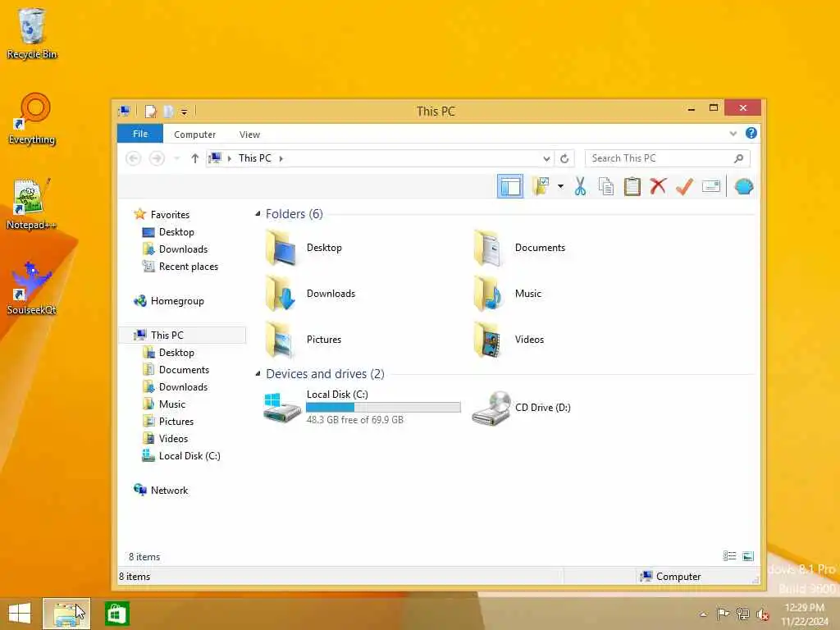Image resolution: width=840 pixels, height=630 pixels.
Task: Click the This PC system icon in title bar
Action: [125, 112]
